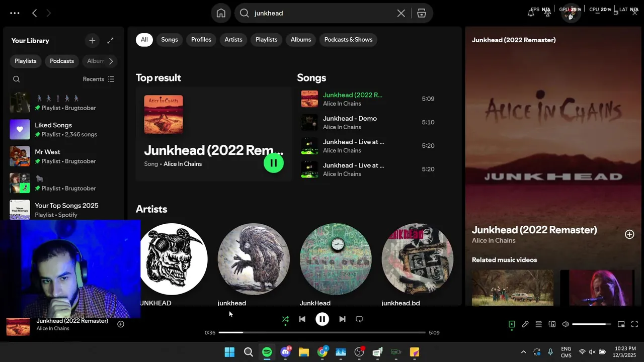The height and width of the screenshot is (362, 644).
Task: Open the junkhead.bd artist
Action: pyautogui.click(x=418, y=259)
